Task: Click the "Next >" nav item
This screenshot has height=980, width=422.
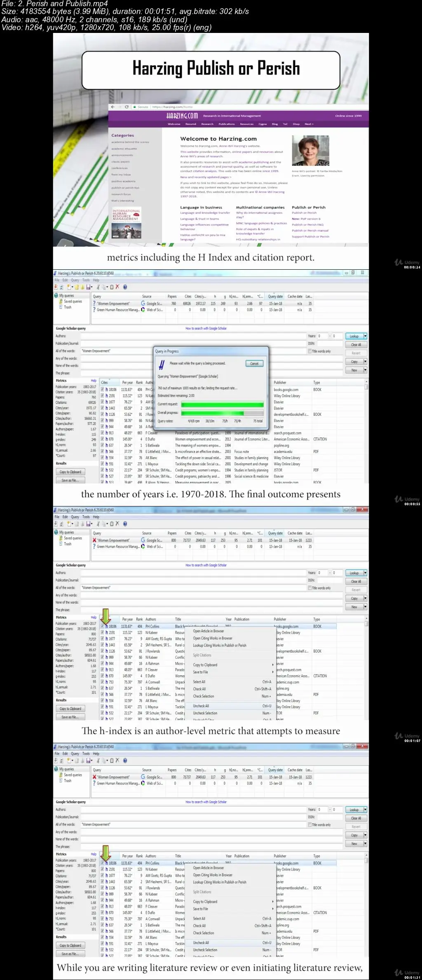Action: (309, 124)
